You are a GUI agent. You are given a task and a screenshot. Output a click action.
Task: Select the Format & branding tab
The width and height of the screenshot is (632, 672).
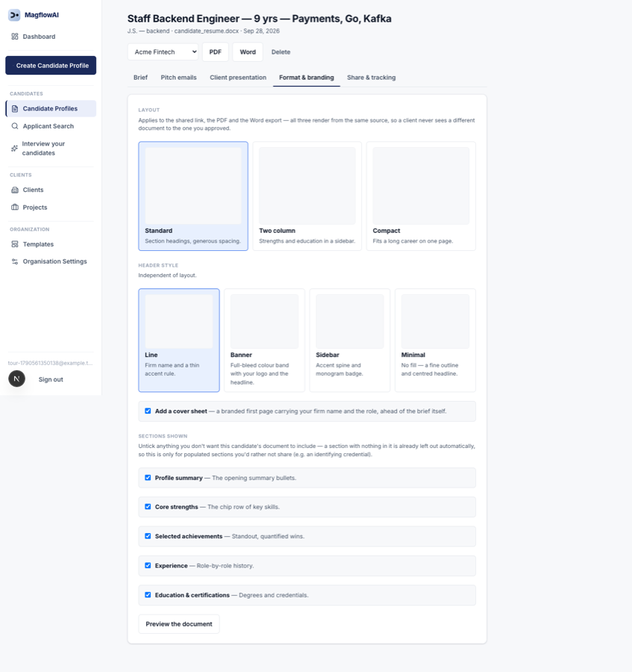(x=307, y=78)
